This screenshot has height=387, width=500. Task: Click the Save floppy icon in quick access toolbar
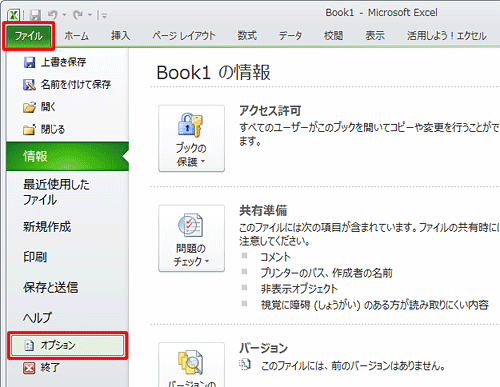pos(35,15)
